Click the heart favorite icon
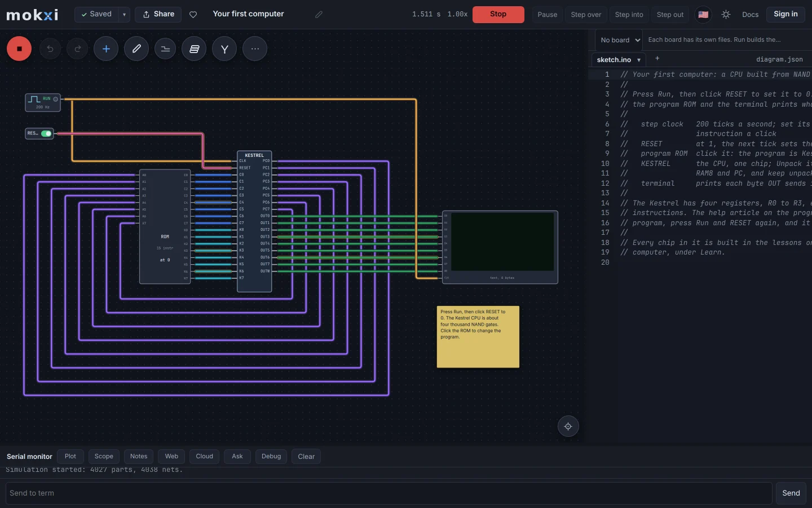The image size is (812, 508). click(193, 15)
